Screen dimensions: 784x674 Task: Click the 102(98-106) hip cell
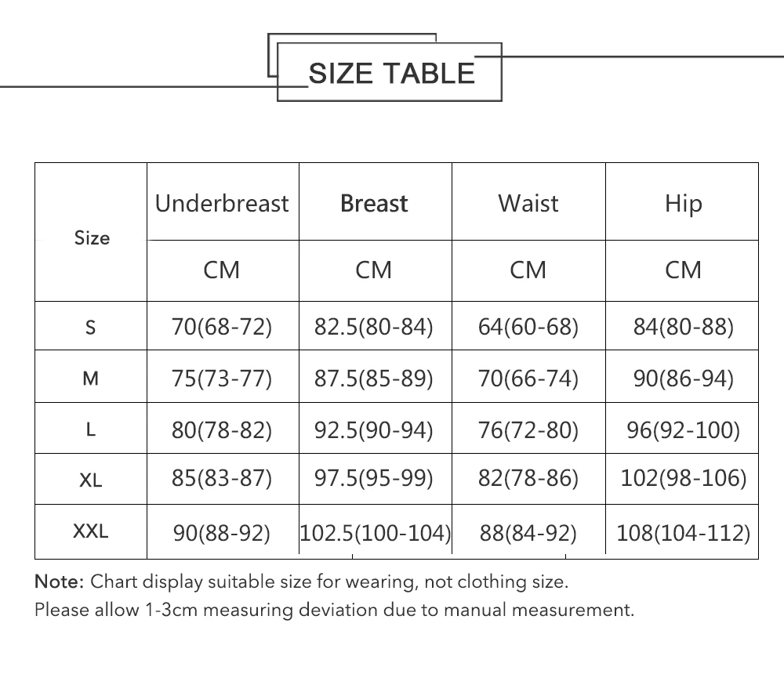pos(683,477)
